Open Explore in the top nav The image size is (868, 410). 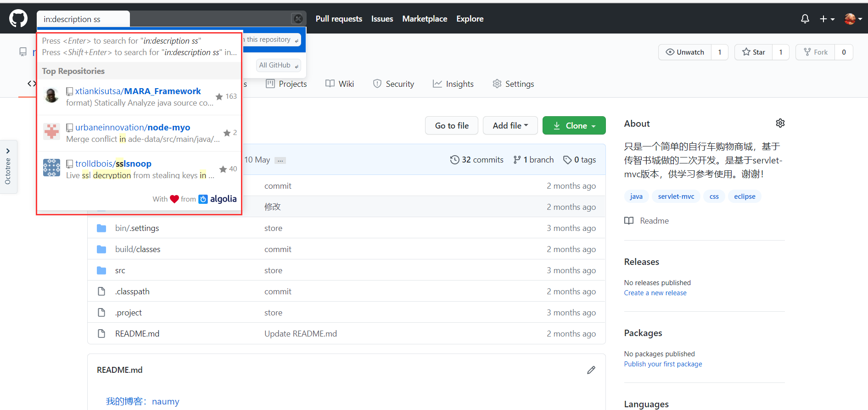tap(470, 19)
